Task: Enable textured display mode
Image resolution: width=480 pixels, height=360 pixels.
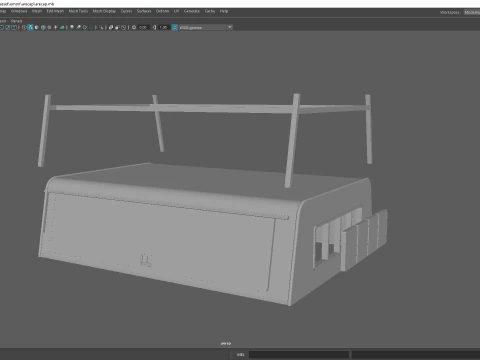Action: point(49,27)
